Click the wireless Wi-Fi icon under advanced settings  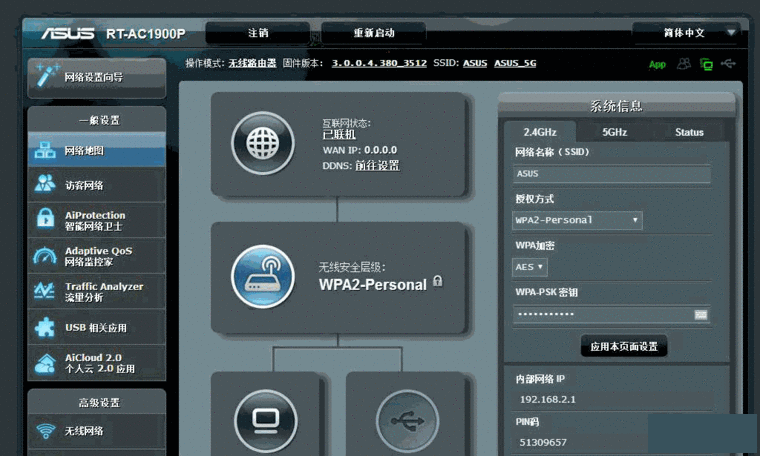tap(46, 430)
